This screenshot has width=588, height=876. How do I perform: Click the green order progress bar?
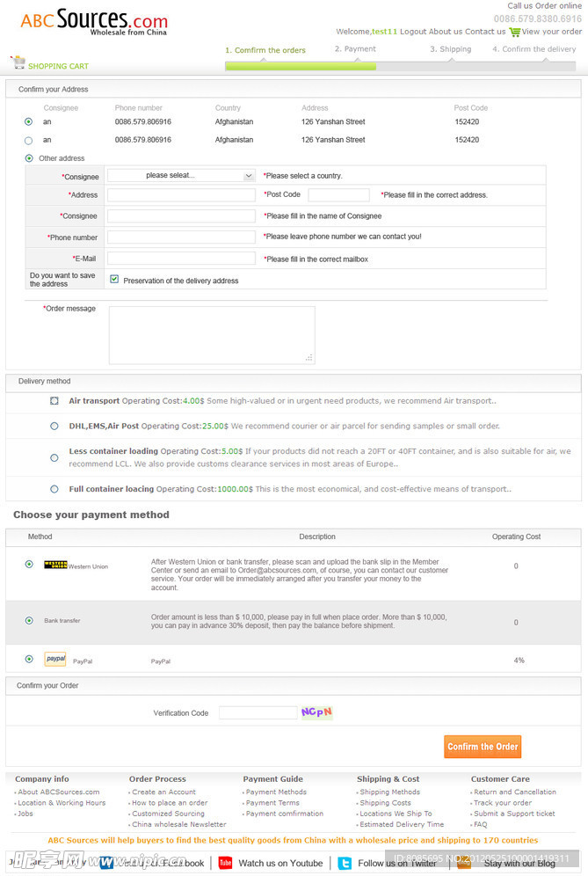pyautogui.click(x=301, y=66)
